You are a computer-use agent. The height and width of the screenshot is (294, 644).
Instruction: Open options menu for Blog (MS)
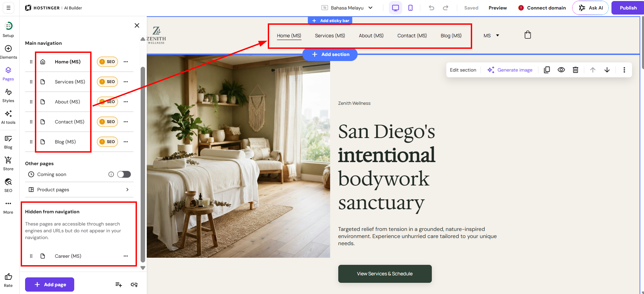126,142
